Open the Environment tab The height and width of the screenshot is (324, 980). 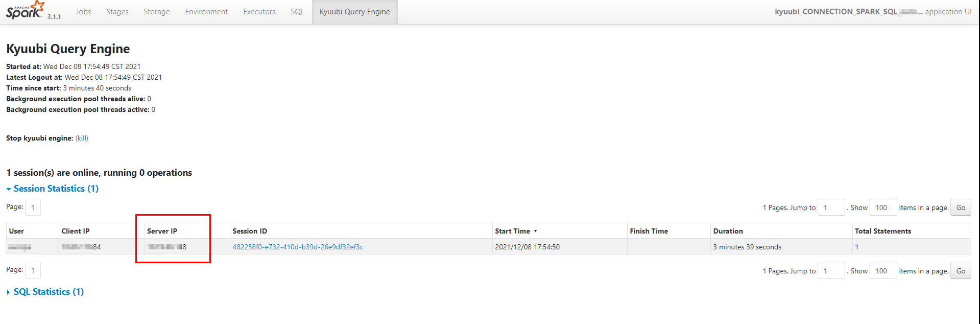coord(206,12)
